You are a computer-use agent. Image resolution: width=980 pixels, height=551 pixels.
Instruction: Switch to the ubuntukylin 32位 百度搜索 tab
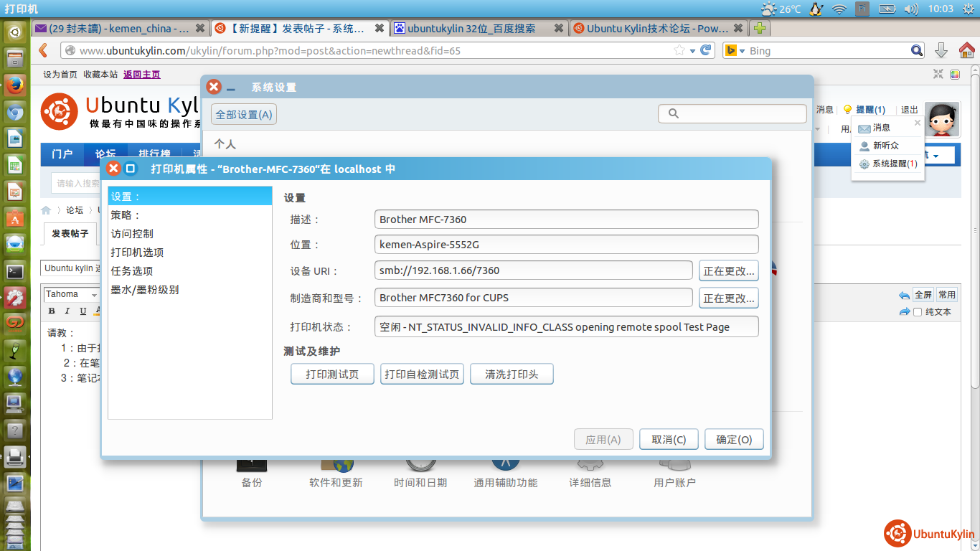(471, 29)
